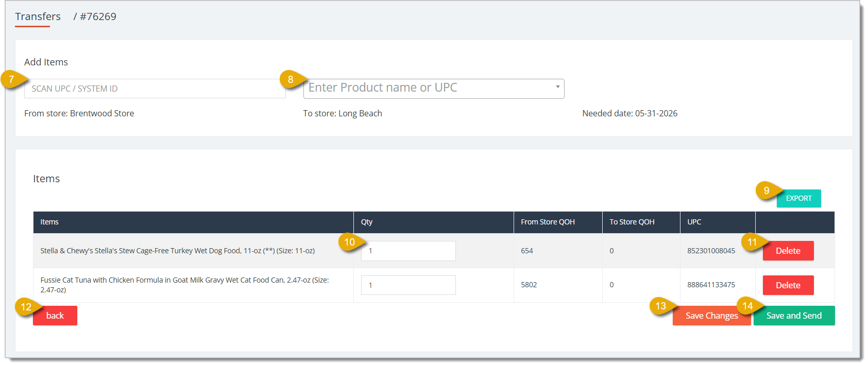
Task: Delete the Fussie Cat Tuna row
Action: (x=788, y=285)
